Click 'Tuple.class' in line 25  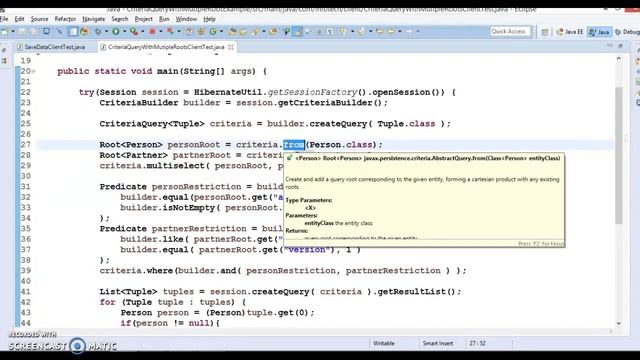[x=406, y=124]
